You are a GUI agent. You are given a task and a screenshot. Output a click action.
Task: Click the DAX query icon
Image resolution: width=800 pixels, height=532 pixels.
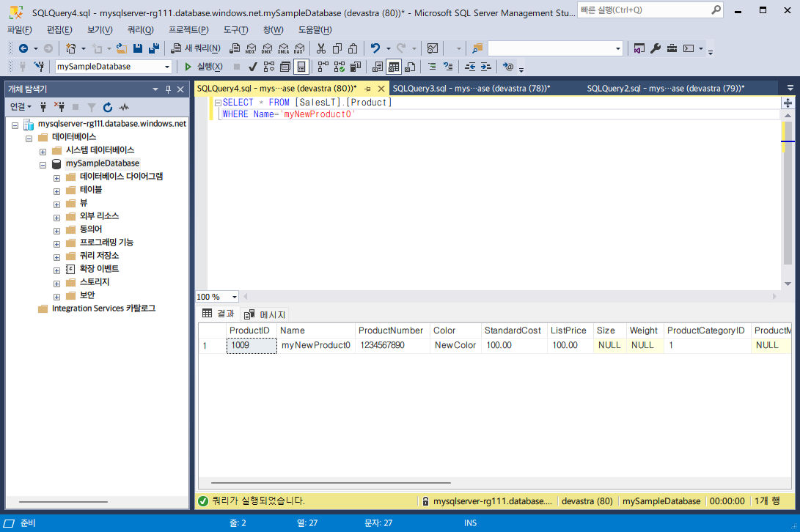[x=299, y=48]
